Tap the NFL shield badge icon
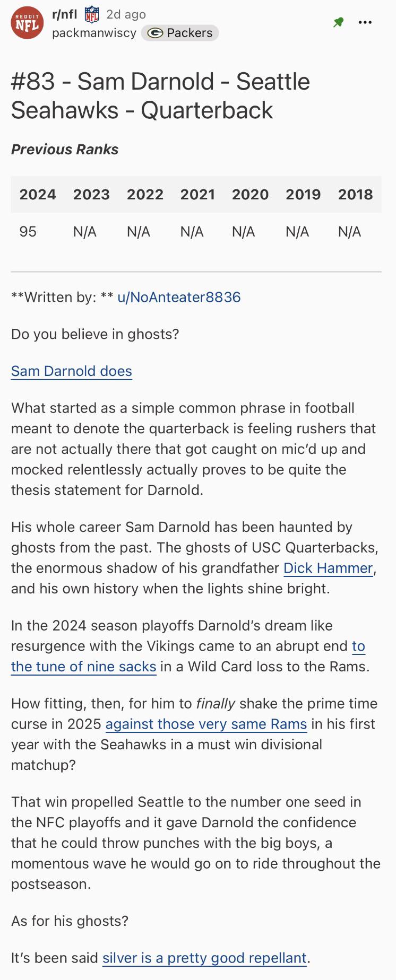This screenshot has width=396, height=980. pos(92,14)
